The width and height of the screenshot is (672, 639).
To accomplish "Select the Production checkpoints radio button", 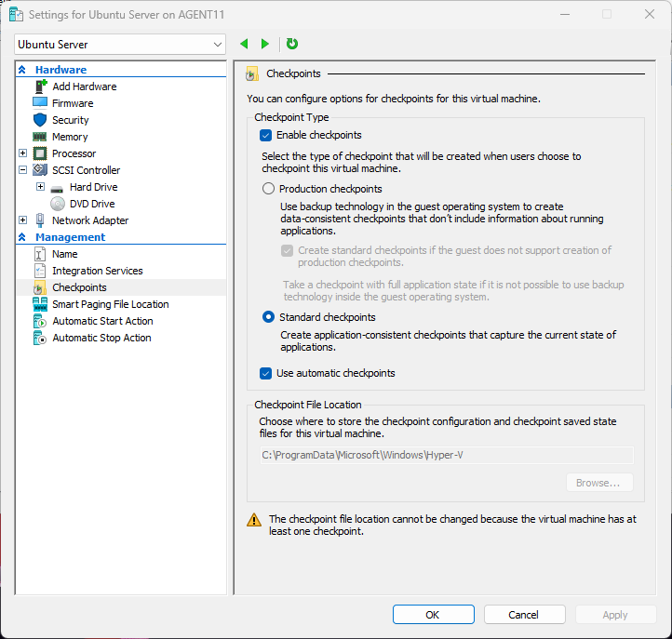I will 268,189.
